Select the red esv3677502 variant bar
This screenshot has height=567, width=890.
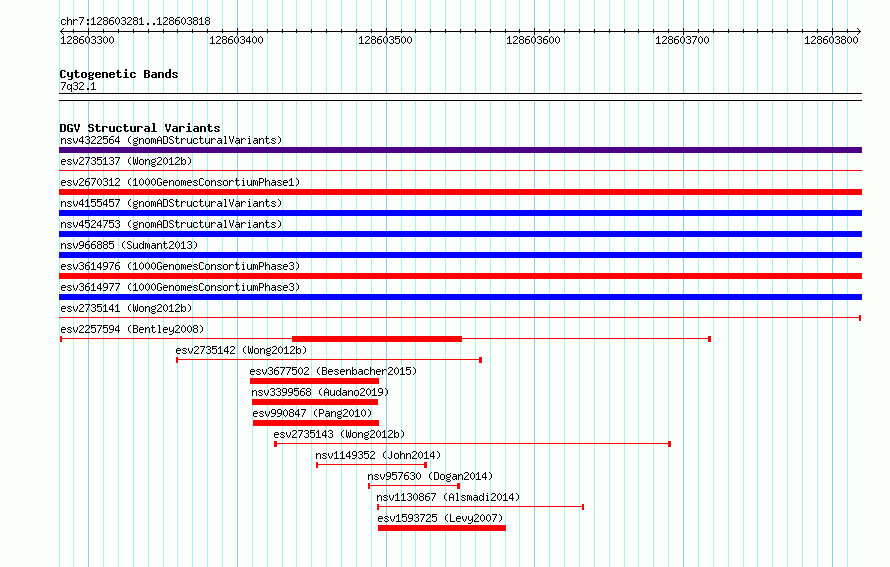click(x=314, y=381)
